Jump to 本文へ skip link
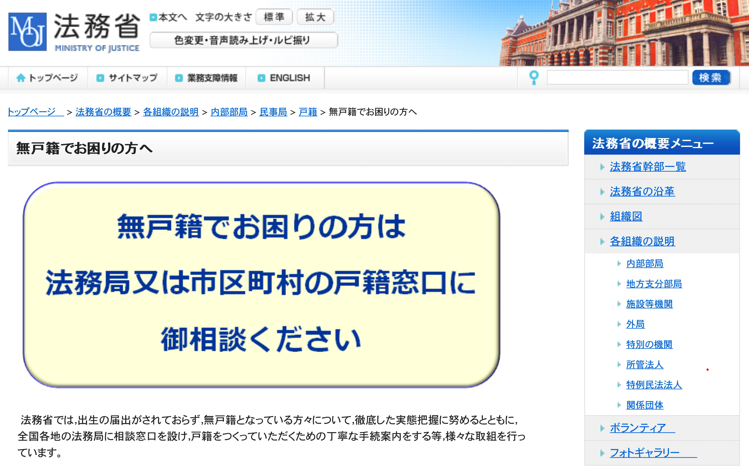Viewport: 750px width, 468px height. pyautogui.click(x=173, y=17)
